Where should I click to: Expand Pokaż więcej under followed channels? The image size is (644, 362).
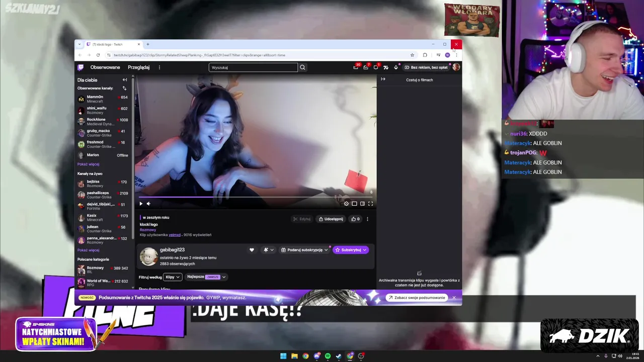click(88, 164)
